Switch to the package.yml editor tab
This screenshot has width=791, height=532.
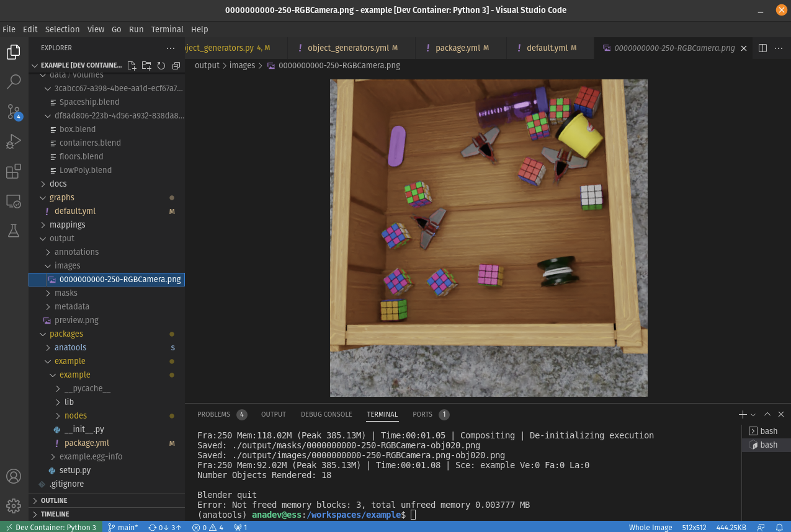pyautogui.click(x=457, y=48)
